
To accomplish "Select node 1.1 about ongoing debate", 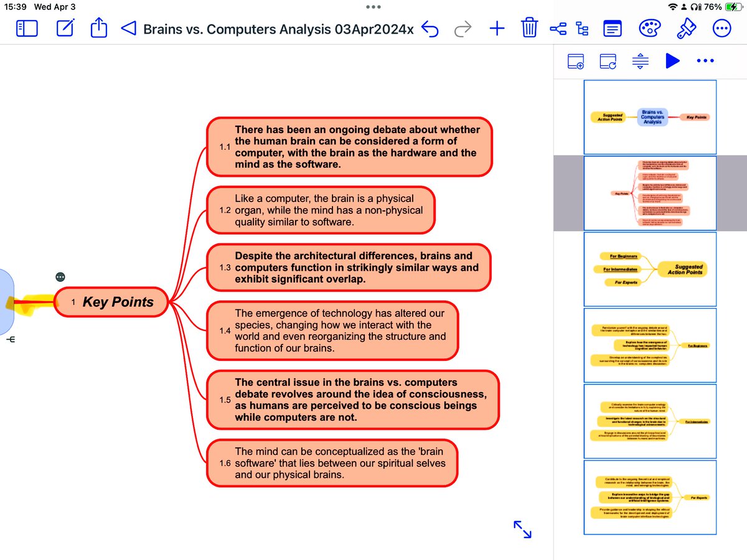I will [349, 147].
